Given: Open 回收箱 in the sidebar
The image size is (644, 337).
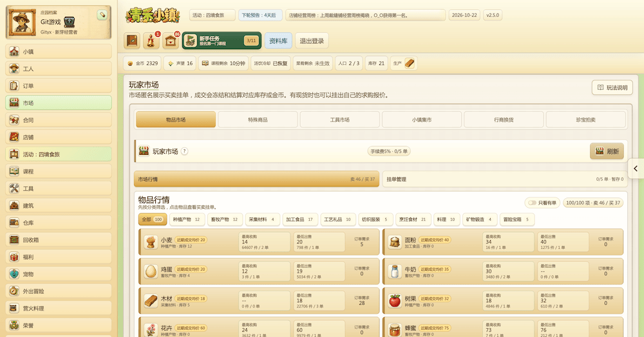Looking at the screenshot, I should [59, 240].
